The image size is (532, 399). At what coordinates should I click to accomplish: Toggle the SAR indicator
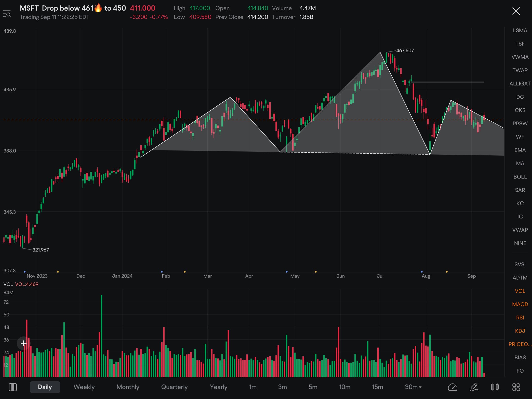coord(520,190)
